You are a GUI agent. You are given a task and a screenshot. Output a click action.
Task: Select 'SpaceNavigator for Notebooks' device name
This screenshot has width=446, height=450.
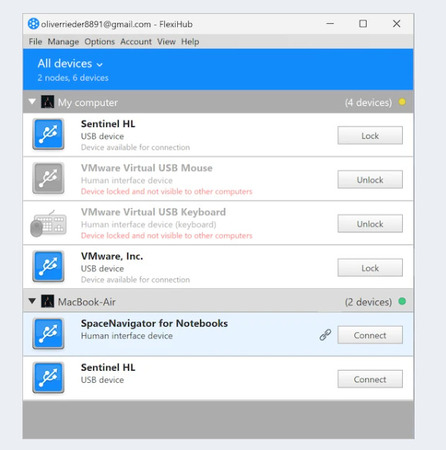point(154,323)
